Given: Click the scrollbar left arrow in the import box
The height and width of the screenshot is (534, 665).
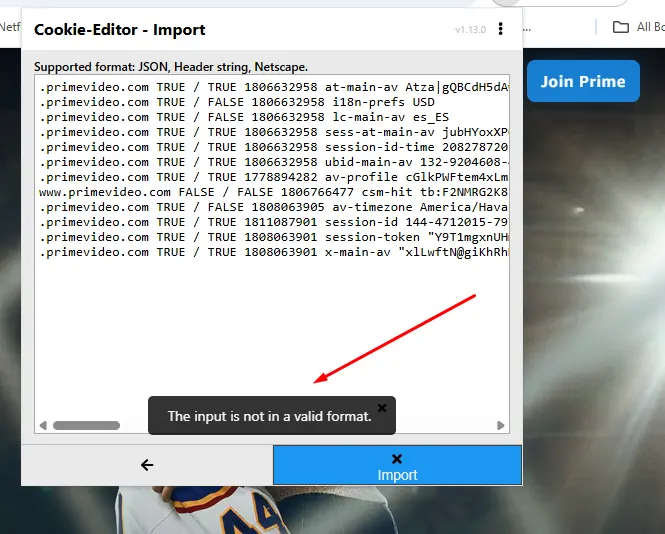Looking at the screenshot, I should pos(43,425).
